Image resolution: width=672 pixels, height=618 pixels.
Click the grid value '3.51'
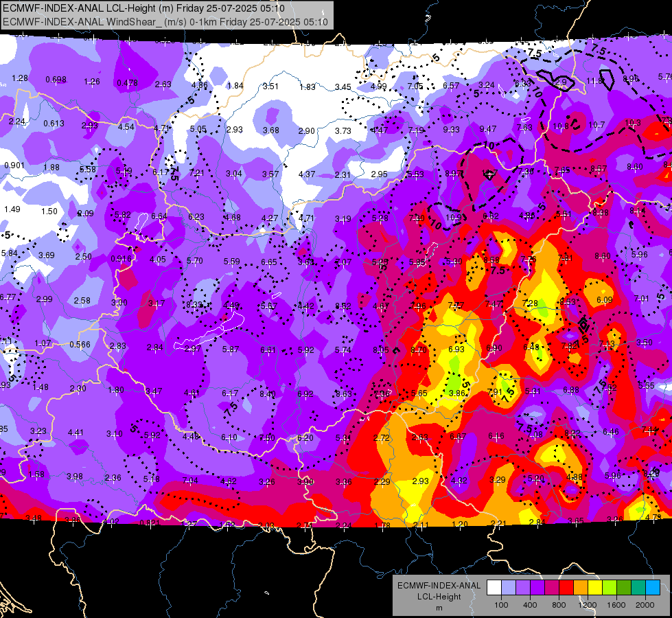(270, 87)
